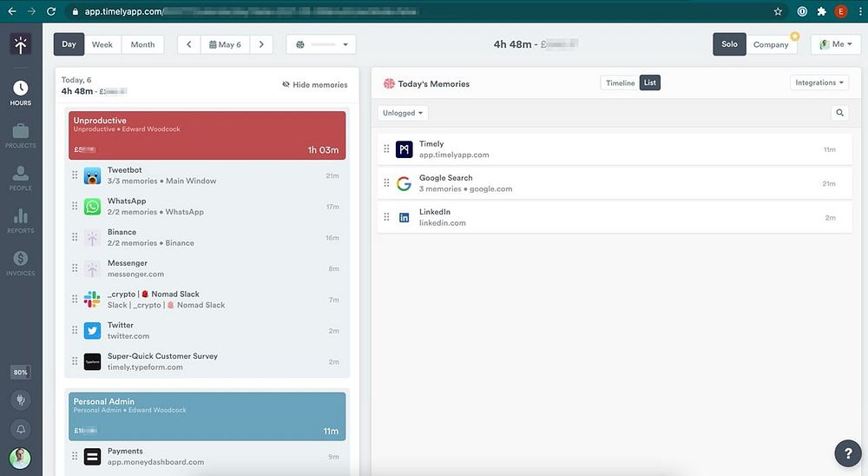The width and height of the screenshot is (868, 476).
Task: Select the Month tab
Action: click(x=143, y=44)
